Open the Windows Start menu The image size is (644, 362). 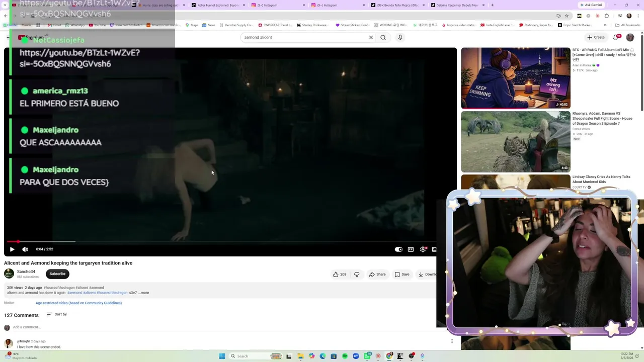pos(222,356)
